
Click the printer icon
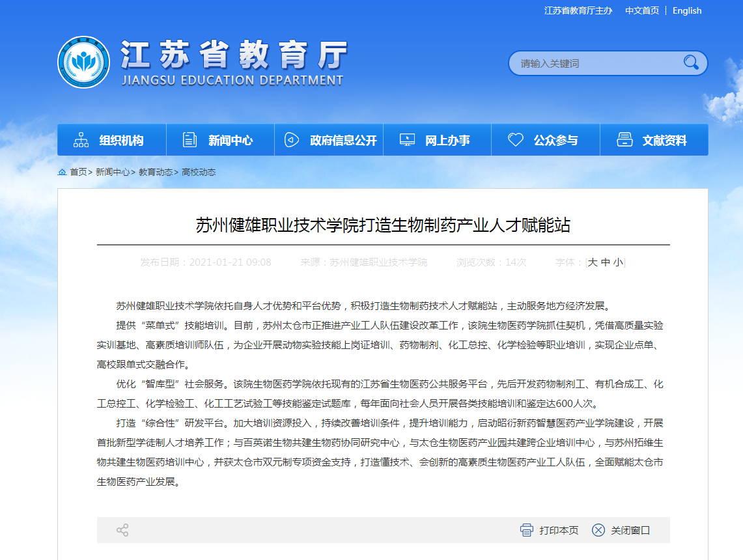(527, 530)
